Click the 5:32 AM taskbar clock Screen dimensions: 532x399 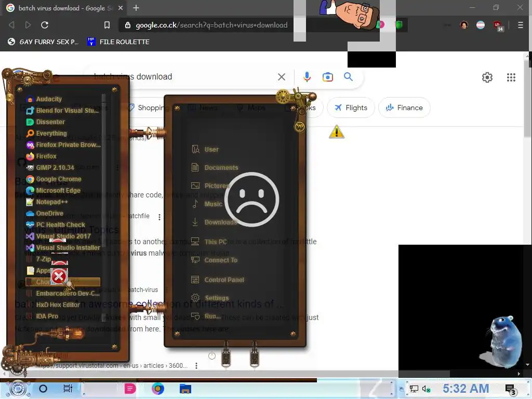tap(466, 389)
